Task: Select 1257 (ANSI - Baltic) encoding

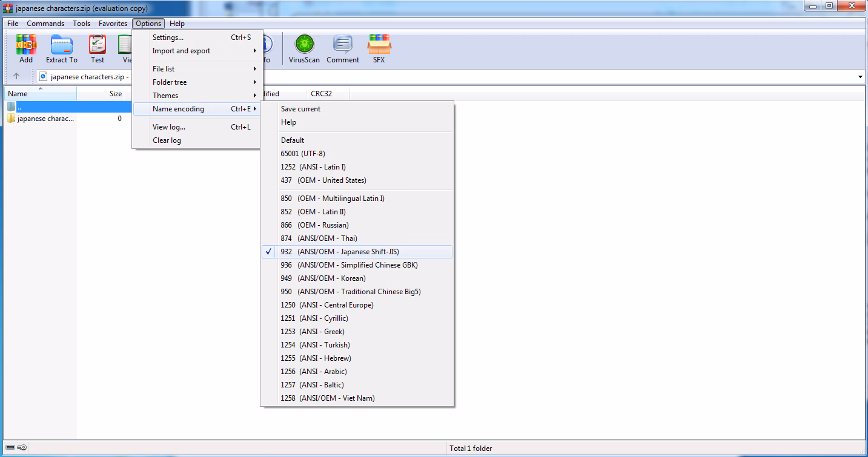Action: 357,385
